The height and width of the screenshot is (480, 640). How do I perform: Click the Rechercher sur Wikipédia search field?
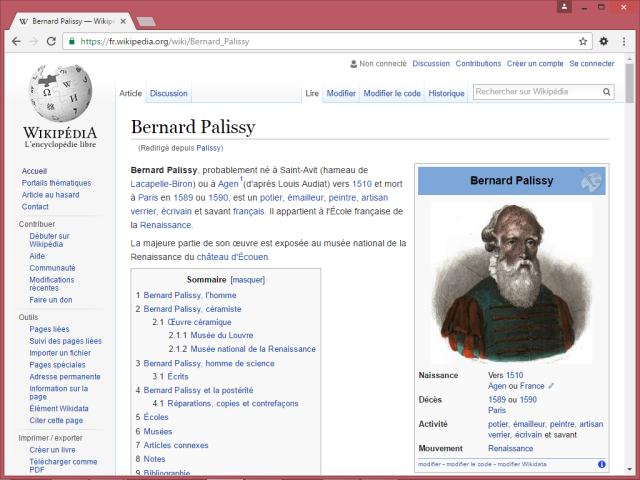click(x=535, y=92)
